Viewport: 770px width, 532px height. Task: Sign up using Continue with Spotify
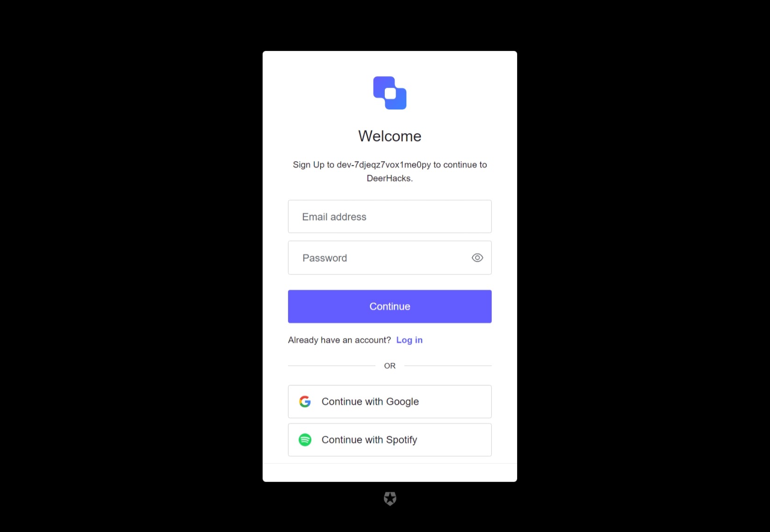pos(390,440)
